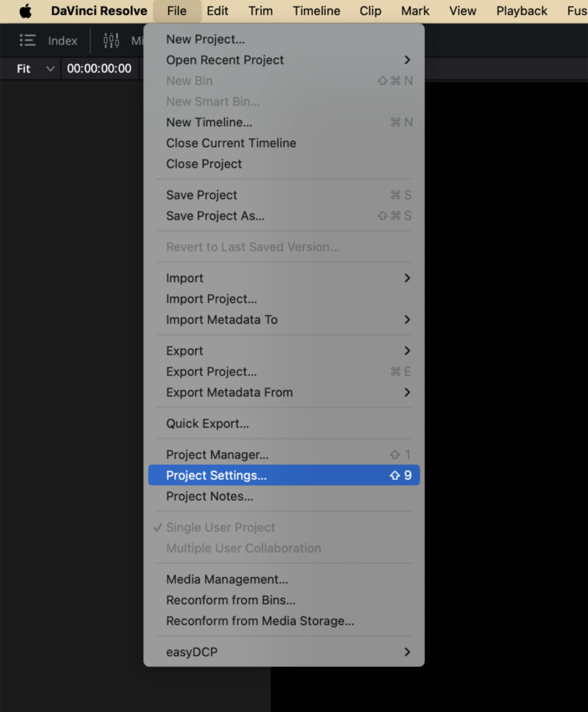The width and height of the screenshot is (588, 712).
Task: Select Close Project
Action: [x=284, y=164]
